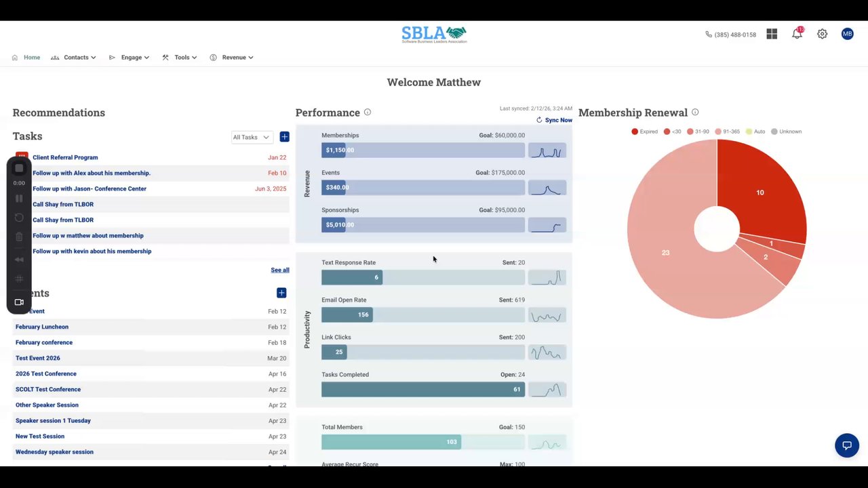Open the settings gear icon
Screen dimensions: 868x488
pos(822,34)
